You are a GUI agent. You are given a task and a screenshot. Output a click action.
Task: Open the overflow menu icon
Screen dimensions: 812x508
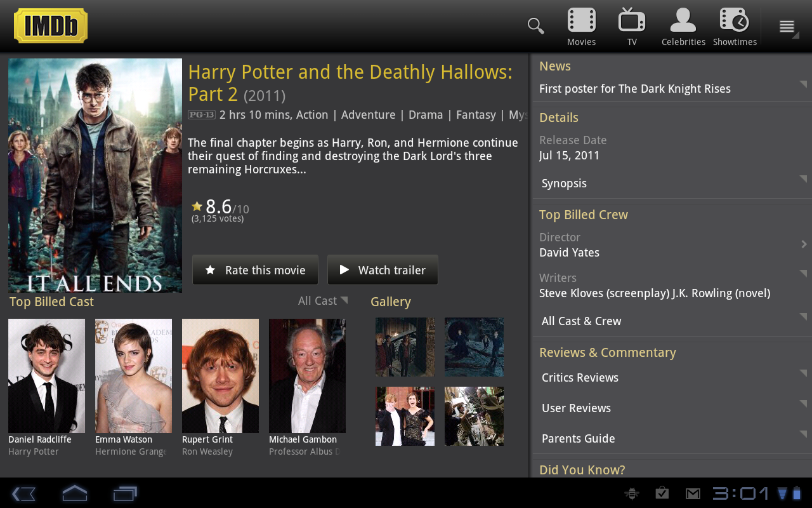(x=787, y=27)
